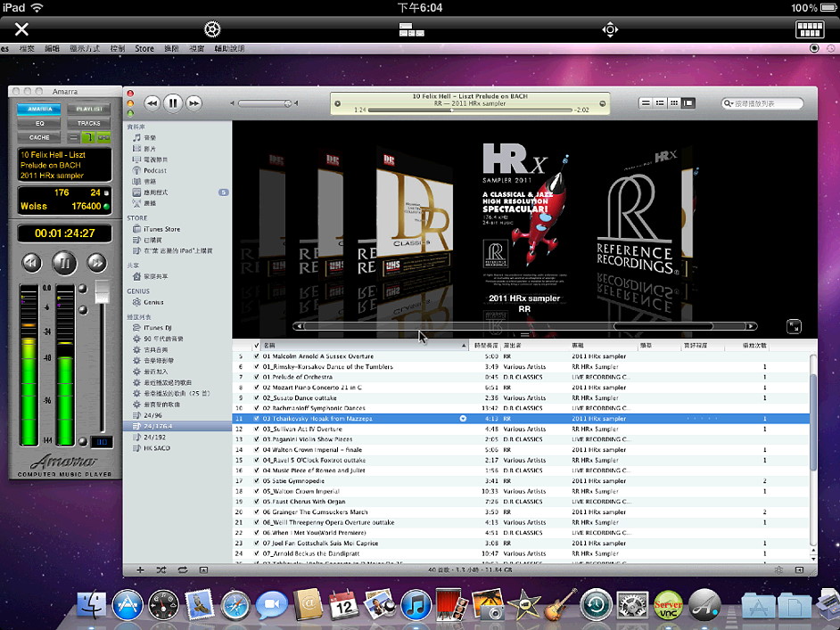
Task: Uncheck 06 Grainger The Gumsuckers March
Action: (x=256, y=511)
